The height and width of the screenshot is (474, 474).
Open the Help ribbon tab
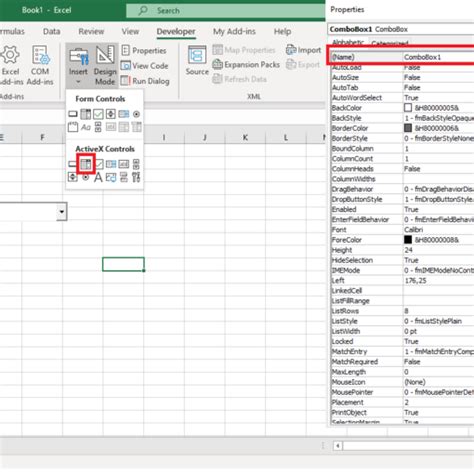282,31
